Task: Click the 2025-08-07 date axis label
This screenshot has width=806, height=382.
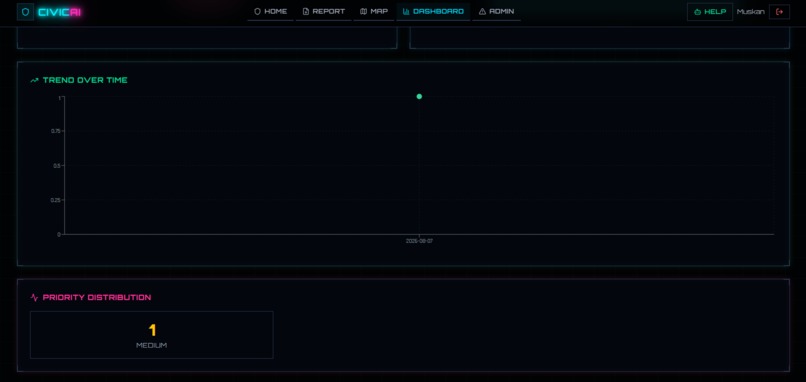Action: [x=419, y=241]
